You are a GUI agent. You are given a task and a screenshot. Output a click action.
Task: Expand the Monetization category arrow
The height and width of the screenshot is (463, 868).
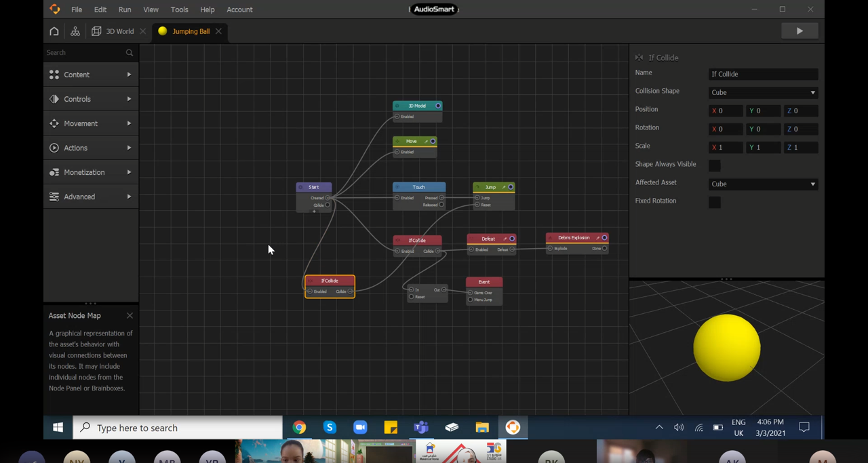click(129, 172)
